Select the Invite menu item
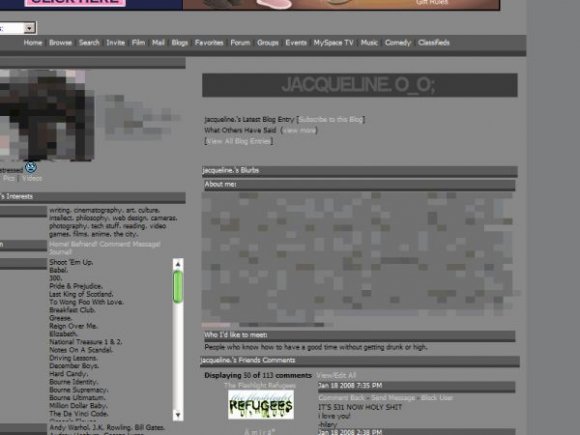This screenshot has height=435, width=580. tap(115, 43)
